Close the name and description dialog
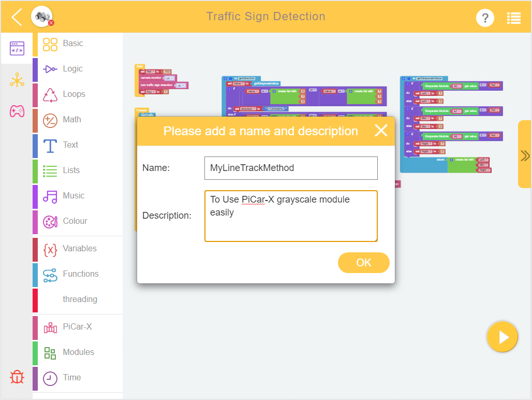The height and width of the screenshot is (400, 532). pyautogui.click(x=381, y=131)
